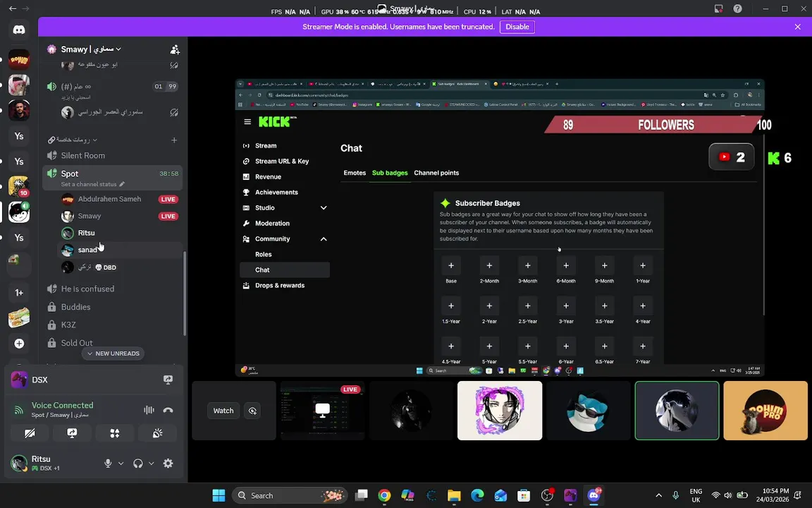Turn on camera button in voice panel
Image resolution: width=812 pixels, height=508 pixels.
(x=30, y=433)
